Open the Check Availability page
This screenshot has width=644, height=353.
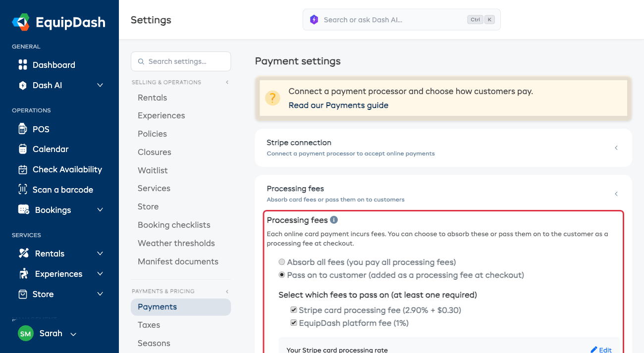coord(67,169)
